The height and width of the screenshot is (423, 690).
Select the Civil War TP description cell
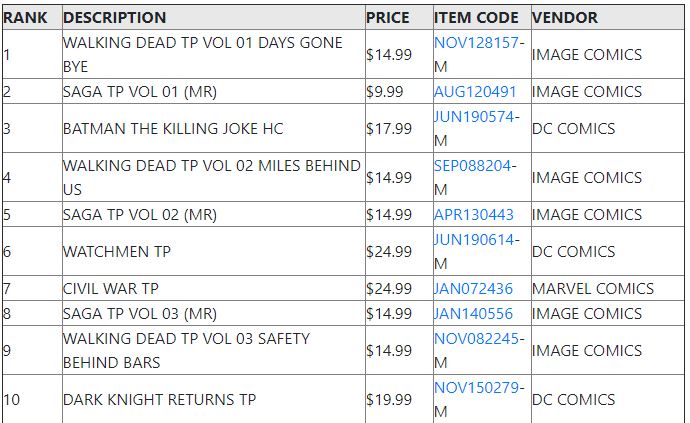214,289
